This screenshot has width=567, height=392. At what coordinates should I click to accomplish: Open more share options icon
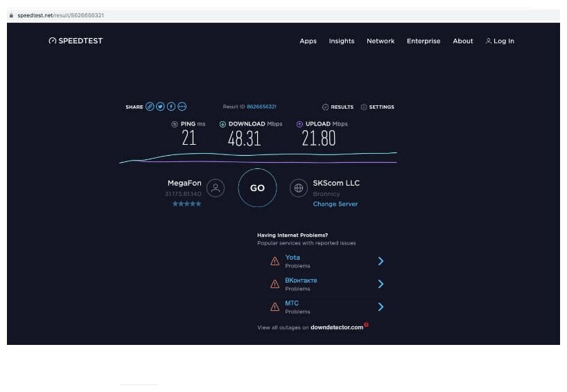pos(182,107)
